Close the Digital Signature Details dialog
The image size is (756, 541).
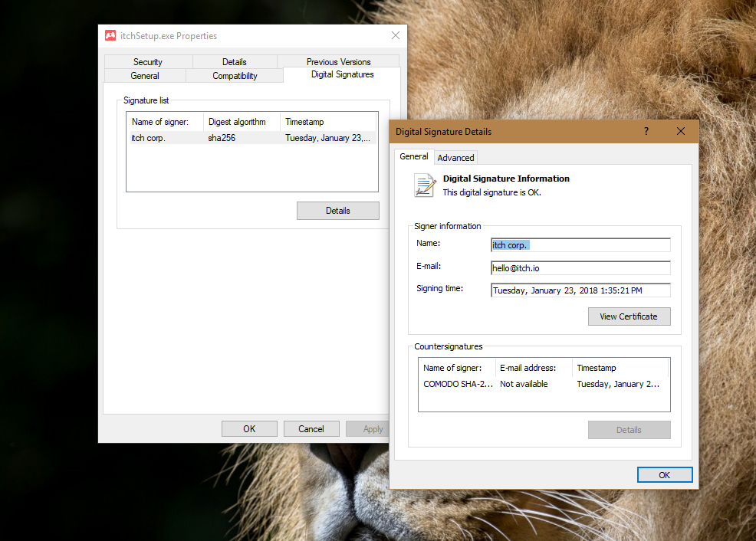pos(681,131)
